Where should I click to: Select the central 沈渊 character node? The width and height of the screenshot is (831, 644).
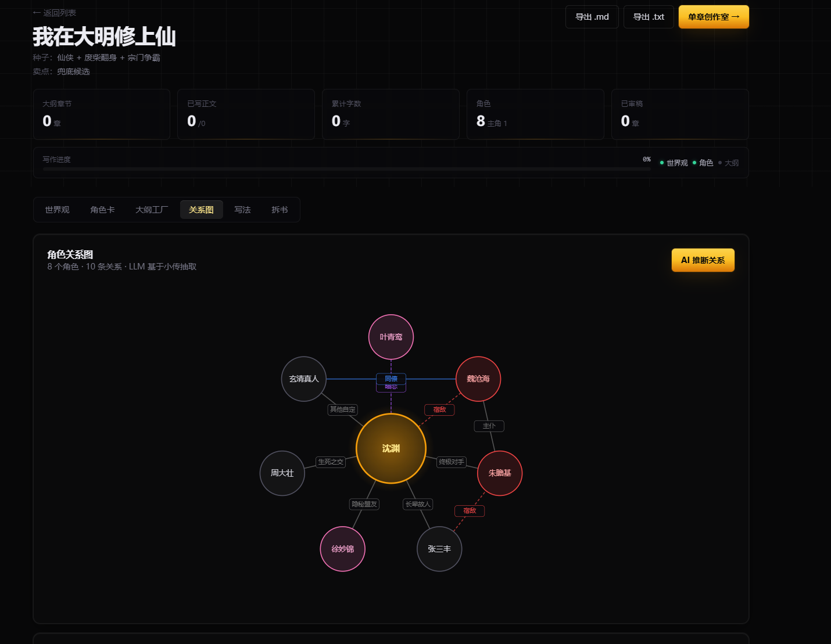(391, 448)
